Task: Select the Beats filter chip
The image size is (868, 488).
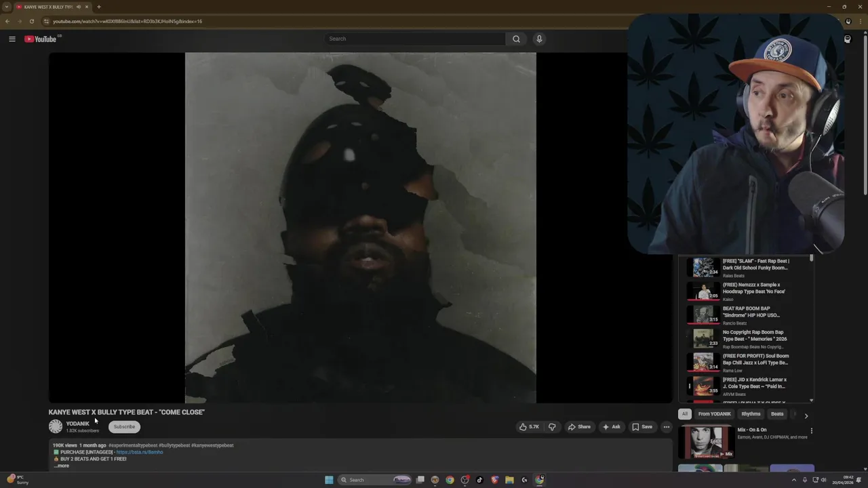Action: click(x=777, y=414)
